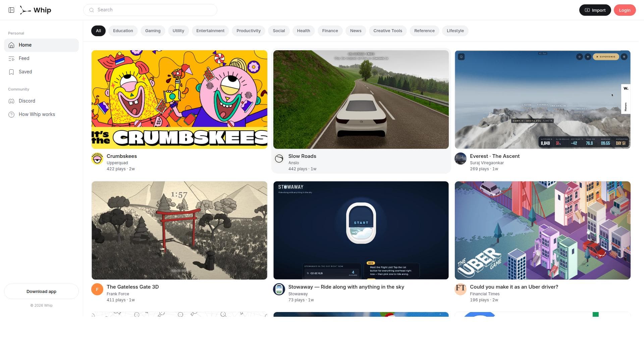The image size is (644, 362).
Task: Click the Login button
Action: [x=625, y=10]
